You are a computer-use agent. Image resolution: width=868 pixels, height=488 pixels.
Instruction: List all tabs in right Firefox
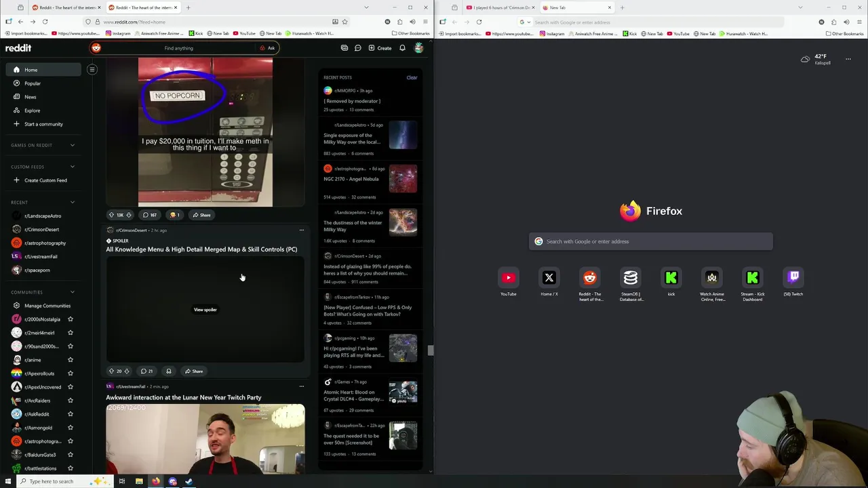[x=800, y=7]
